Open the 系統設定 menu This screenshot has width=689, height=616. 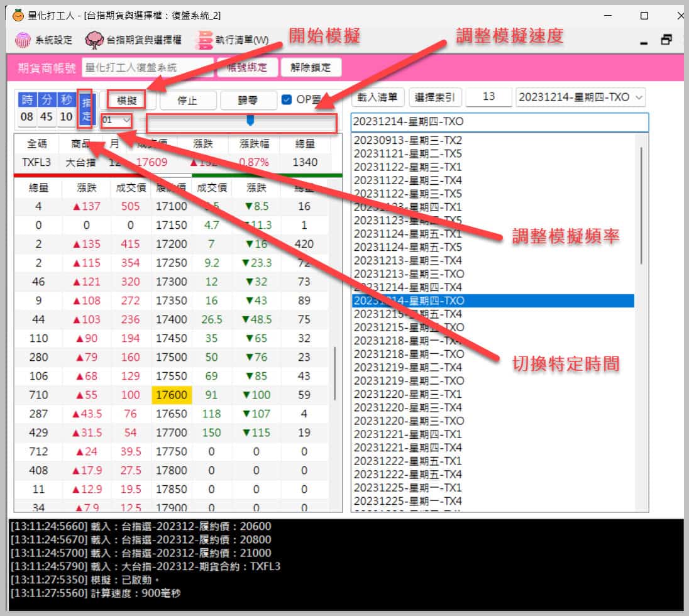pyautogui.click(x=44, y=40)
